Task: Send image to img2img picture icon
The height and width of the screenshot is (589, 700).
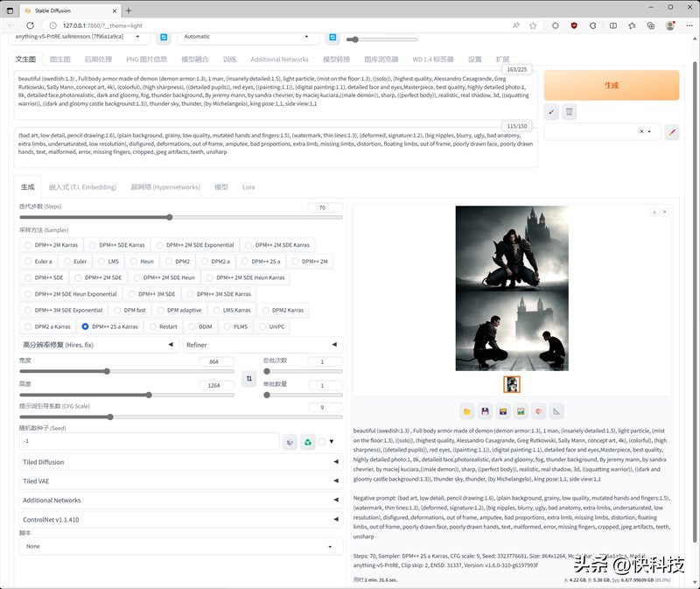Action: point(521,411)
